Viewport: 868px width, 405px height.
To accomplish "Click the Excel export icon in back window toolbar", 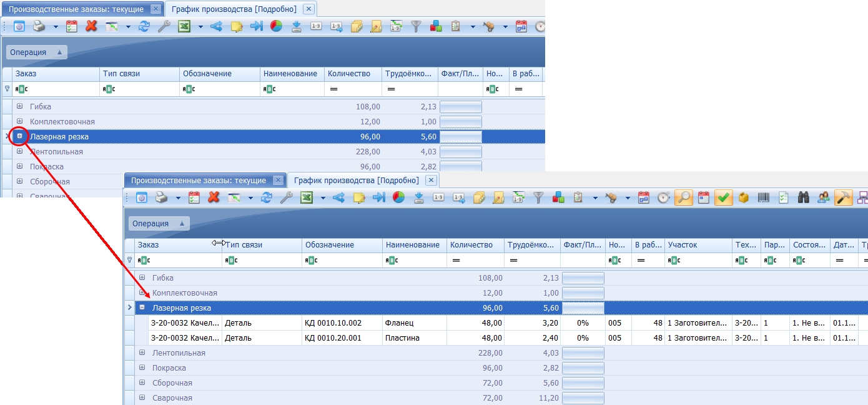I will pos(184,26).
